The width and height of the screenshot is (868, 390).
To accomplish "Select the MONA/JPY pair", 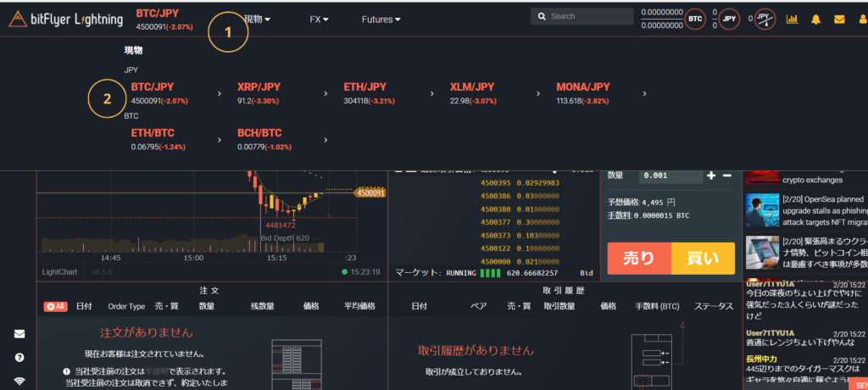I will pyautogui.click(x=583, y=93).
